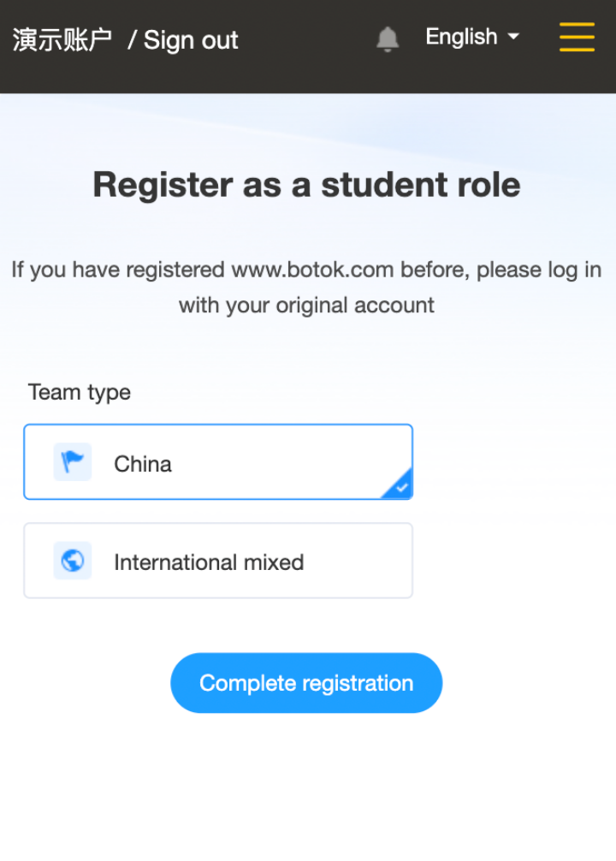Viewport: 616px width, 861px height.
Task: Click the Team type label
Action: coord(80,393)
